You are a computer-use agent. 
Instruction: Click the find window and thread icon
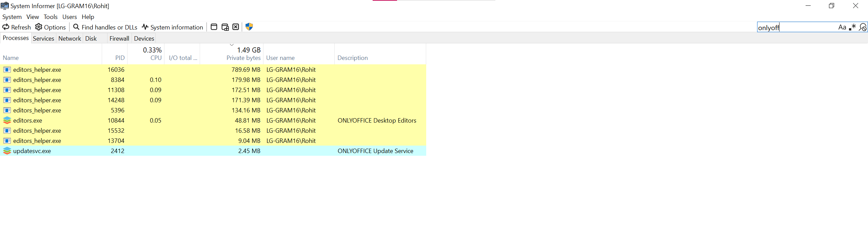(225, 27)
